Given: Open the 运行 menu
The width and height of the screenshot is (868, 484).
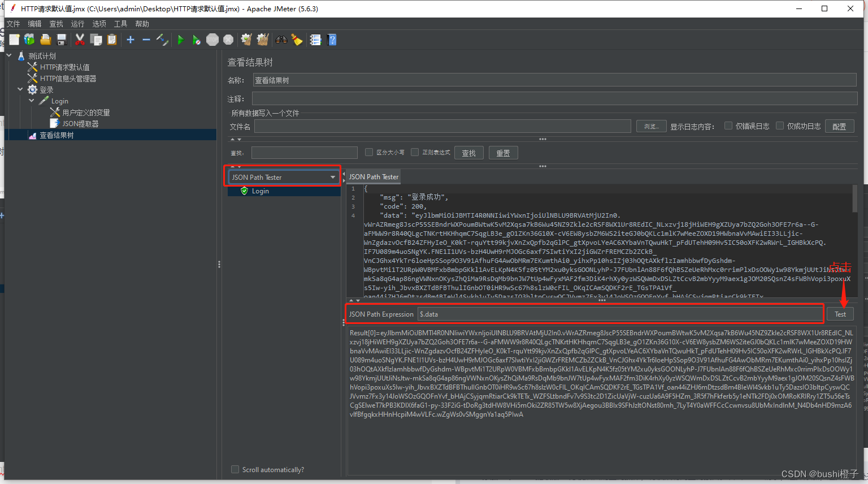Looking at the screenshot, I should pos(77,24).
